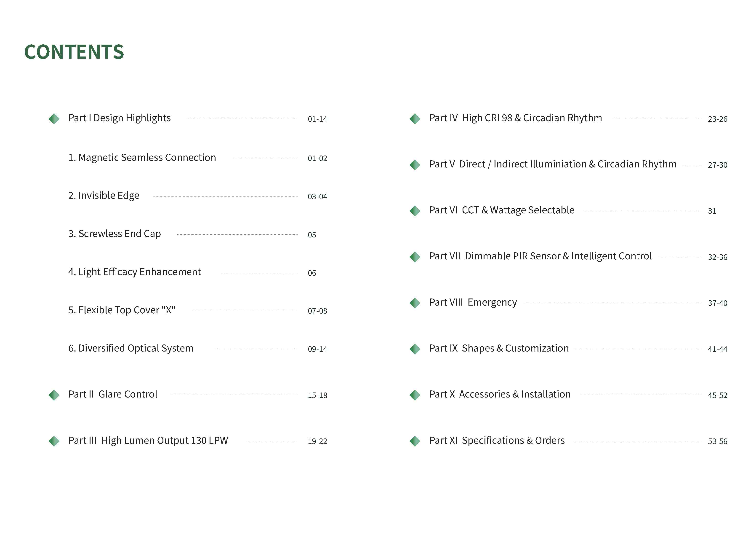Screen dimensions: 756x535
Task: Click the diamond bullet beside Part IV High CRI 98
Action: (x=415, y=119)
